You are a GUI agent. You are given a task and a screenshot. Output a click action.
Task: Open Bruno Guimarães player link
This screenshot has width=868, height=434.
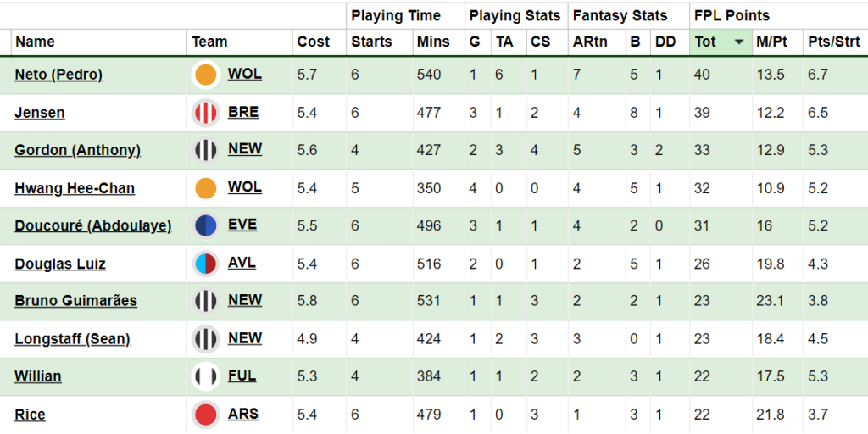[75, 301]
